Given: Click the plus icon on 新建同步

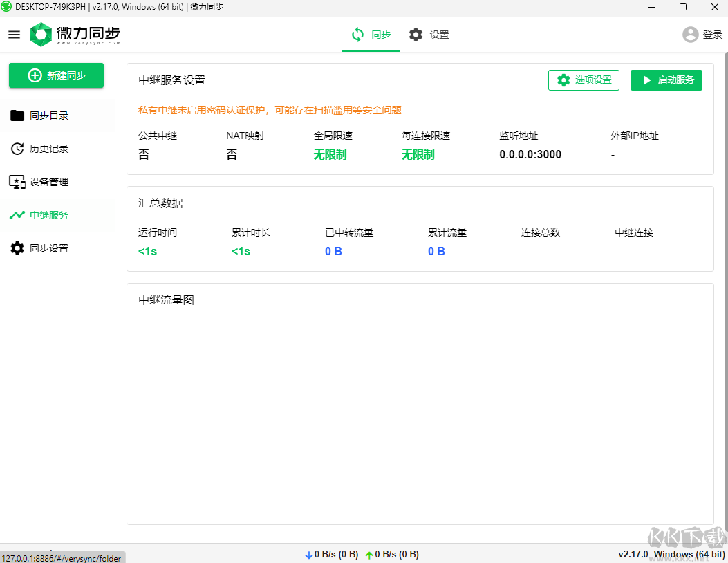Looking at the screenshot, I should [x=36, y=75].
